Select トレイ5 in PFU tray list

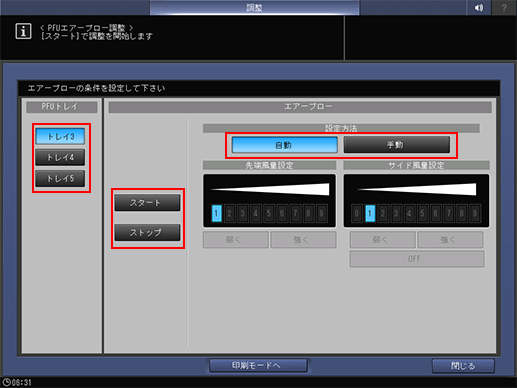click(x=60, y=179)
